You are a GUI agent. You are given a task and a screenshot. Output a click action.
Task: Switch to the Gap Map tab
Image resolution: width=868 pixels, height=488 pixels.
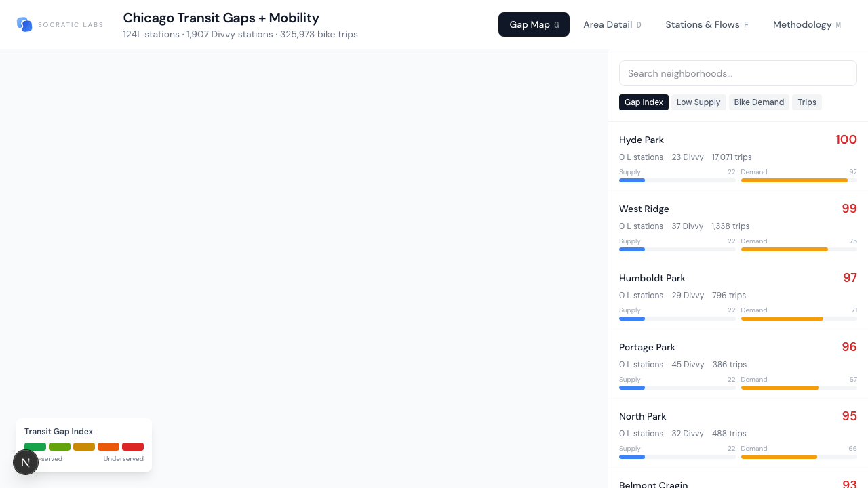click(x=534, y=24)
